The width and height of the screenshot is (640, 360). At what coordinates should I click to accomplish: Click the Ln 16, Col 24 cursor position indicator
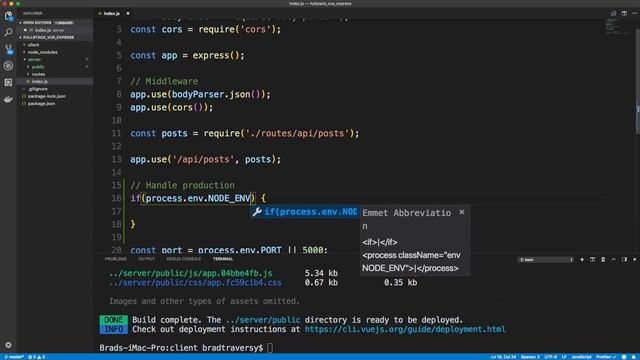[x=502, y=357]
